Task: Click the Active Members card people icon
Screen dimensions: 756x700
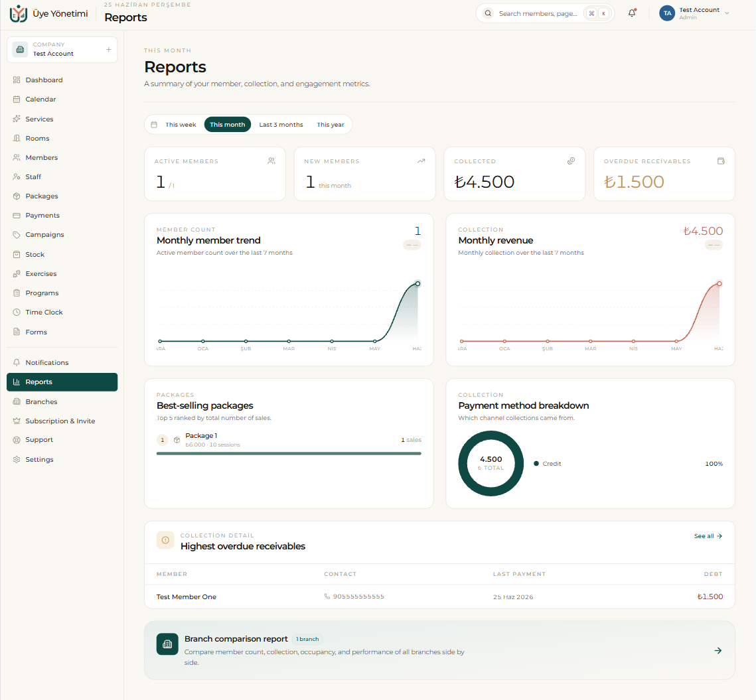Action: click(x=271, y=161)
